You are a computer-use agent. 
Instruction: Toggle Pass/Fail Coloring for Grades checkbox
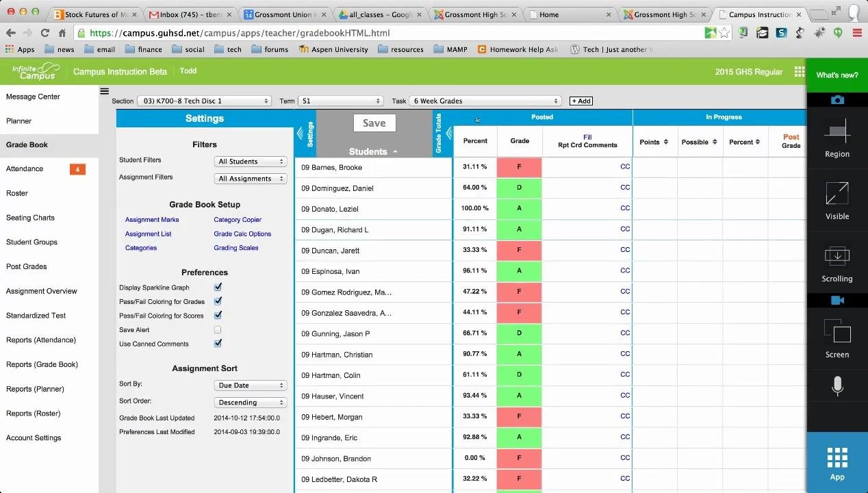point(218,301)
